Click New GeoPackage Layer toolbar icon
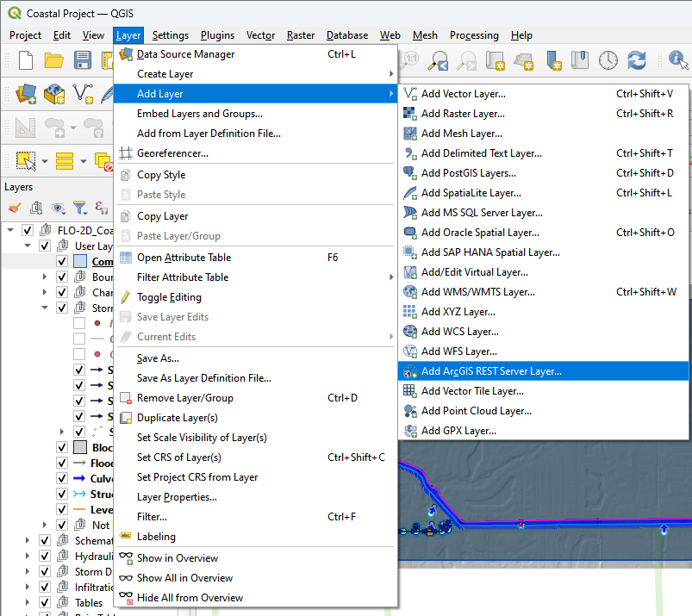This screenshot has width=692, height=616. [x=54, y=93]
